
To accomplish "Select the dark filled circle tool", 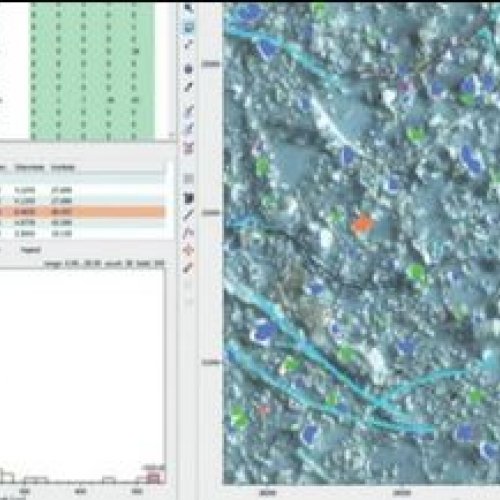I will (189, 69).
